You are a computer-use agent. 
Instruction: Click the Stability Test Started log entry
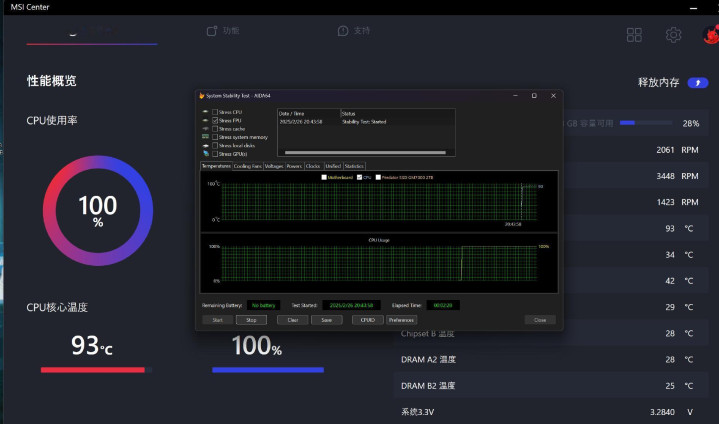coord(364,122)
